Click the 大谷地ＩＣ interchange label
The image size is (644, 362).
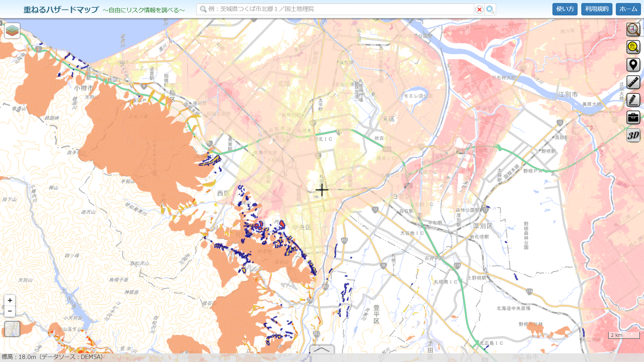click(412, 233)
